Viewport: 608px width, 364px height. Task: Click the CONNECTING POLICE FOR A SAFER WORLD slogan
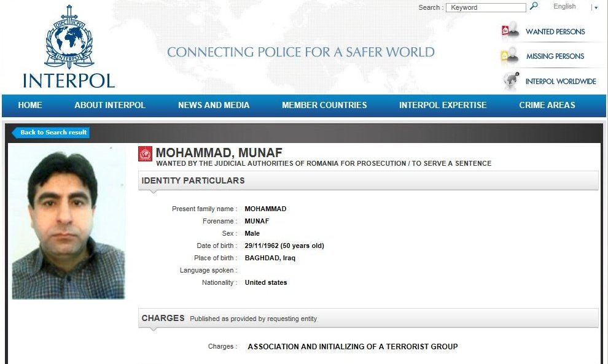[x=301, y=52]
